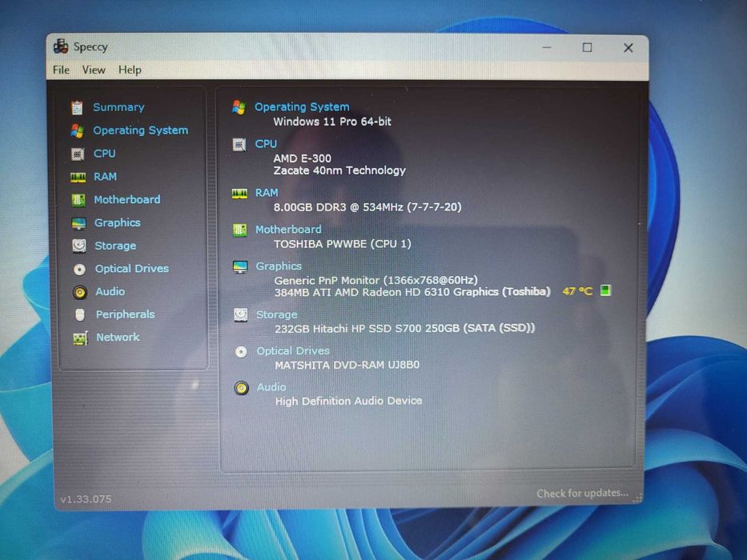The image size is (747, 560).
Task: Click the Graphics heading in summary panel
Action: (279, 266)
